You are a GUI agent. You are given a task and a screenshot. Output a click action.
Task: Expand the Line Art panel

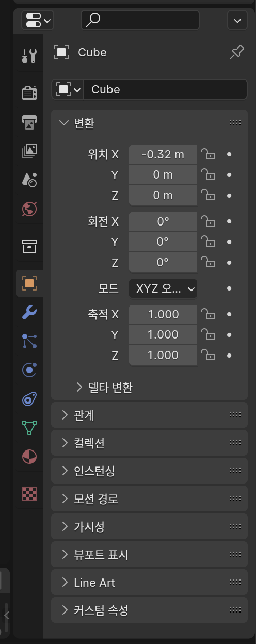(149, 583)
